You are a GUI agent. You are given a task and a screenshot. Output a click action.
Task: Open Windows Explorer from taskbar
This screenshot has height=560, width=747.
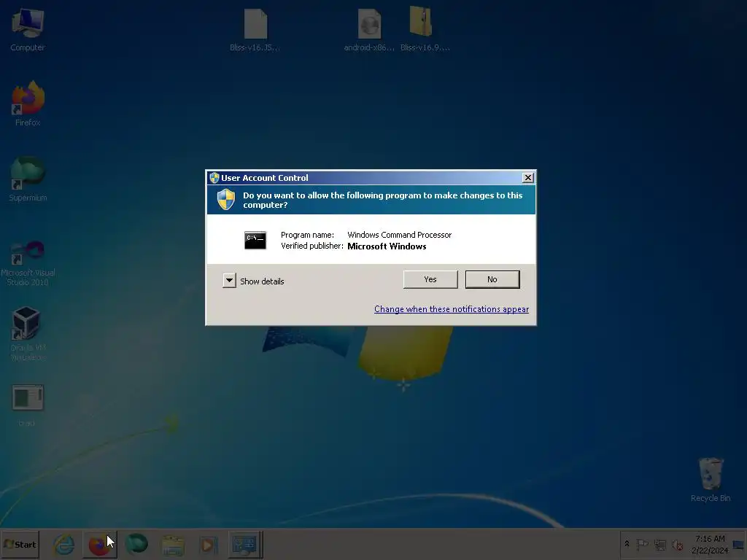pos(173,545)
